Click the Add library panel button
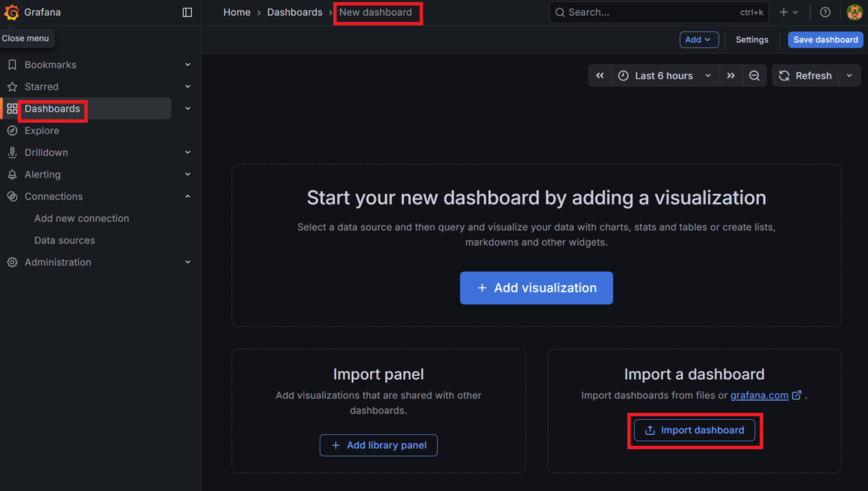The width and height of the screenshot is (868, 491). pos(378,445)
